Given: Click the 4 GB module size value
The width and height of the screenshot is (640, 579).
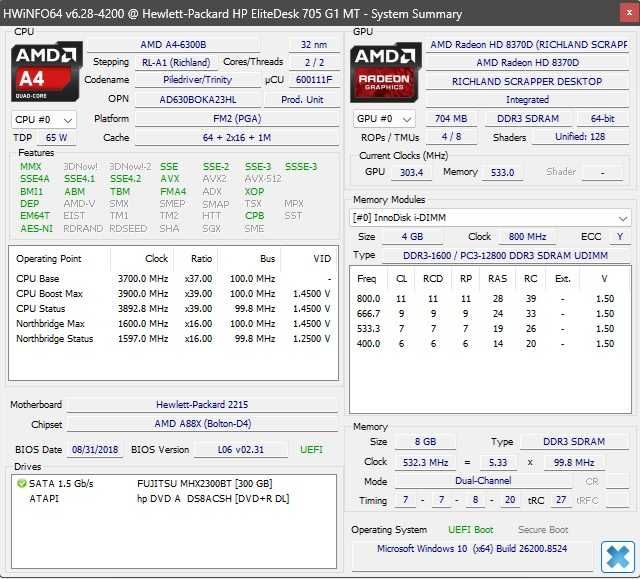Looking at the screenshot, I should [412, 237].
